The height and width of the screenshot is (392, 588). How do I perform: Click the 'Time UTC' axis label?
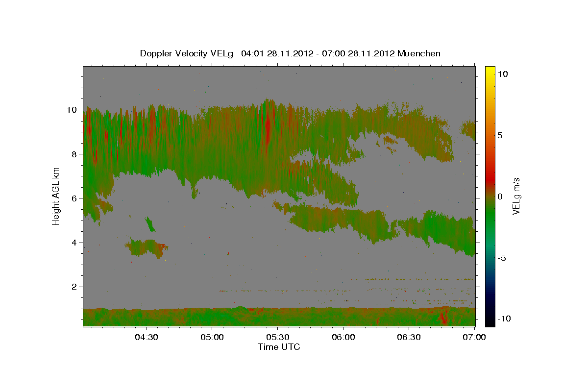pos(279,347)
